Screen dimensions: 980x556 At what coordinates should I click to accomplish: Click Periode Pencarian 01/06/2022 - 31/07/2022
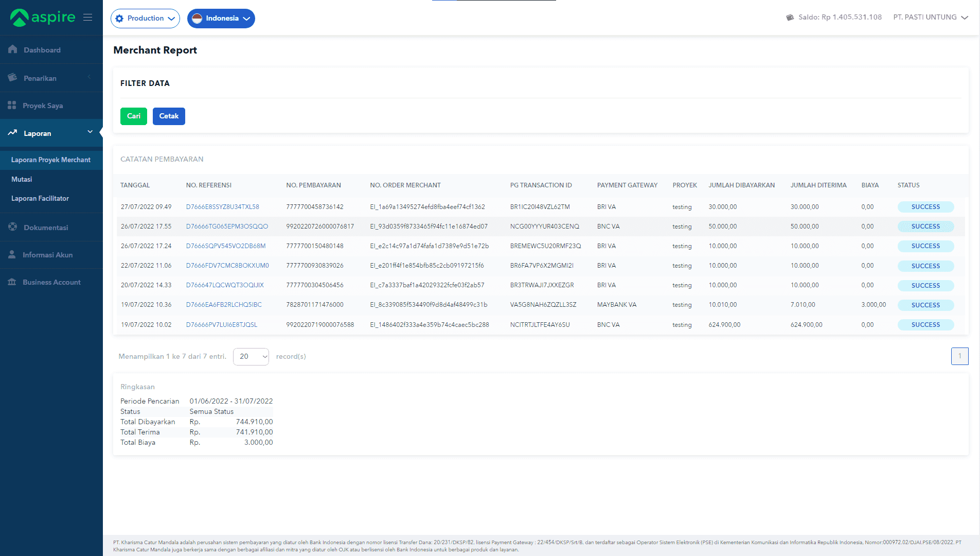(231, 401)
